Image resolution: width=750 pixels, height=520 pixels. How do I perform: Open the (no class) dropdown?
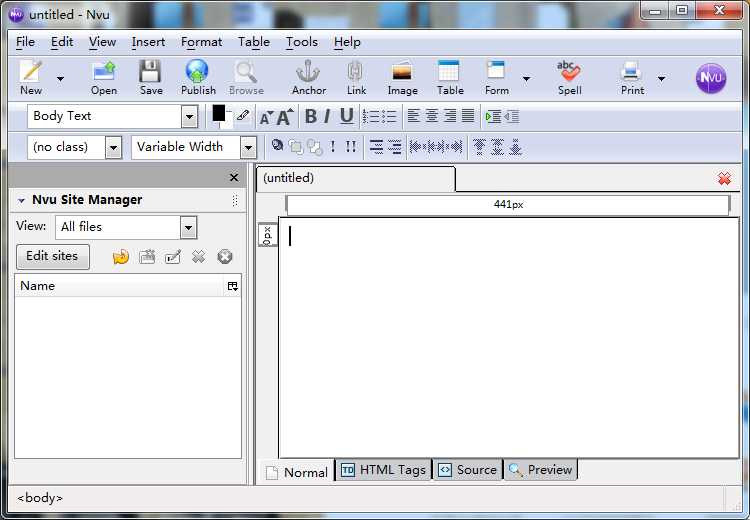coord(113,147)
